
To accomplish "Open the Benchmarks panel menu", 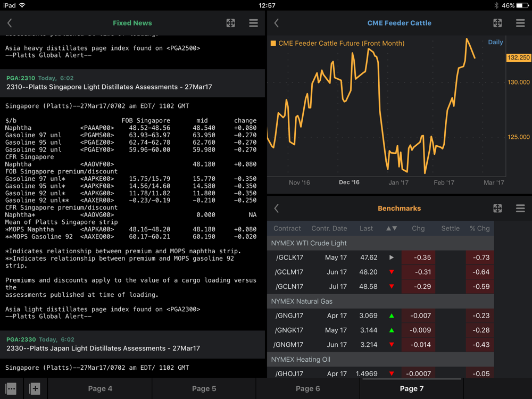I will click(520, 209).
